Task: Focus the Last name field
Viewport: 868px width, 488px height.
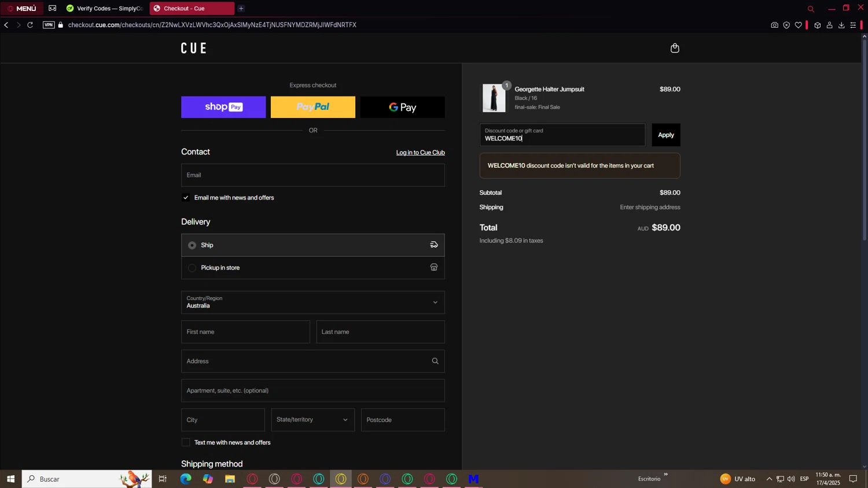Action: [x=381, y=332]
